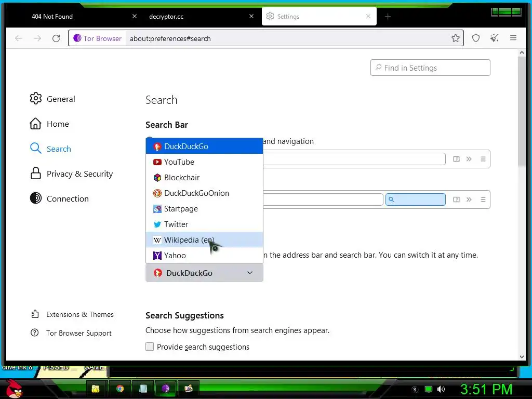Open General settings category
Viewport: 532px width, 399px height.
tap(52, 99)
